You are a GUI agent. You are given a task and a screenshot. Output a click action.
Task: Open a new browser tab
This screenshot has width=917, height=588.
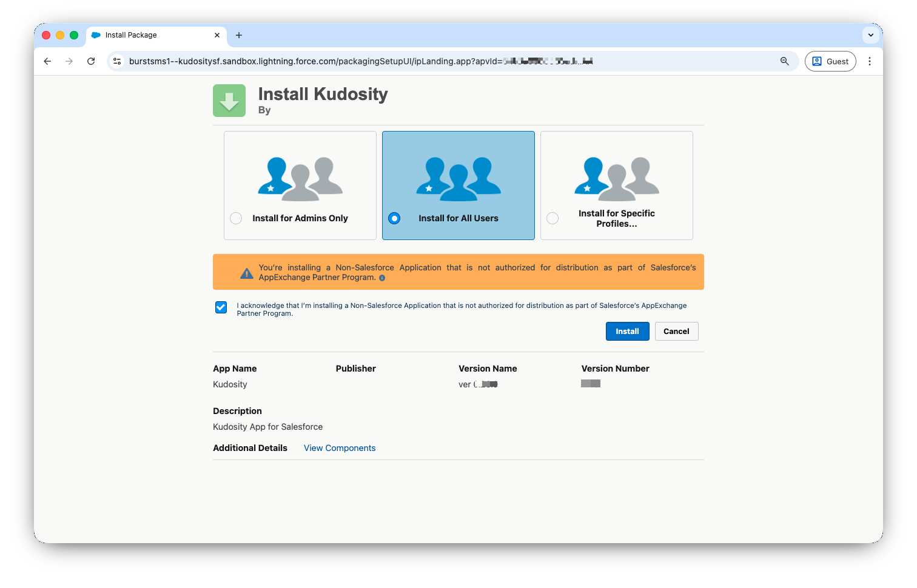coord(239,35)
